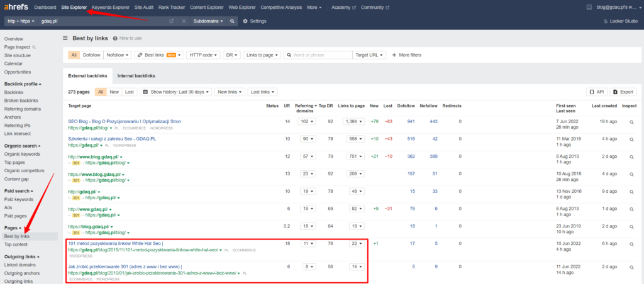Open the Subdomains mode dropdown

208,21
